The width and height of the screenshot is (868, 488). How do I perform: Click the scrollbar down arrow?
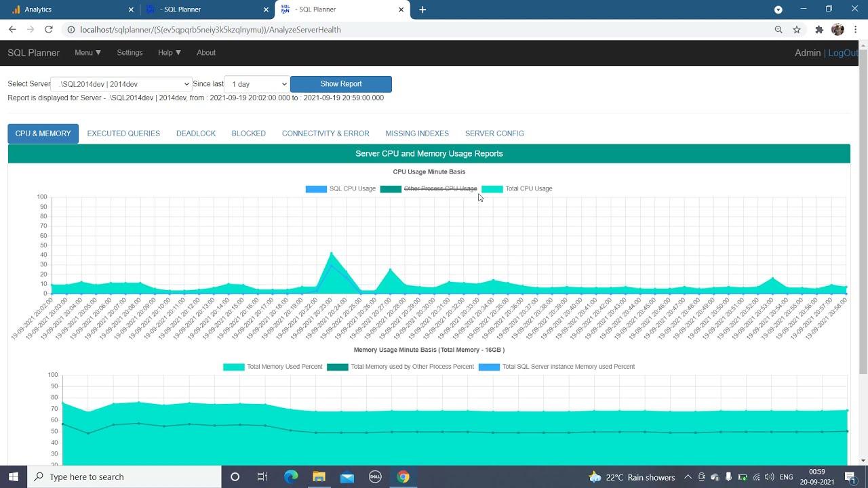pos(863,461)
